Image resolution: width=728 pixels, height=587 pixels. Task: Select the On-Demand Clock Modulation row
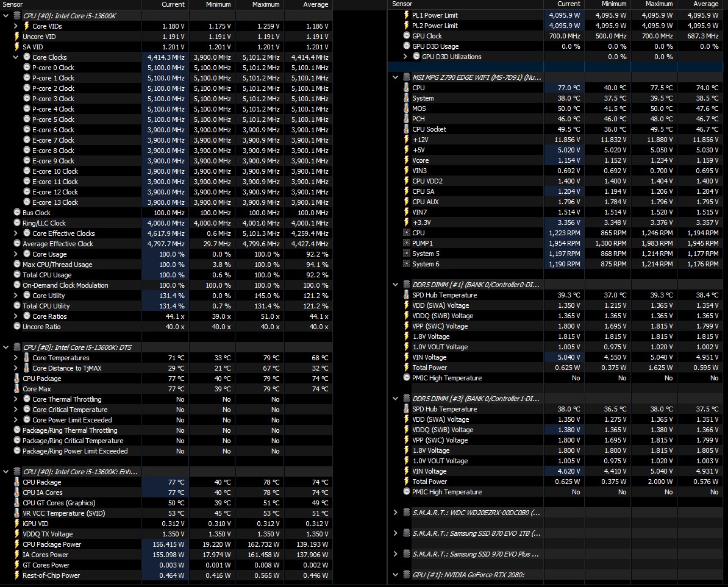(166, 285)
